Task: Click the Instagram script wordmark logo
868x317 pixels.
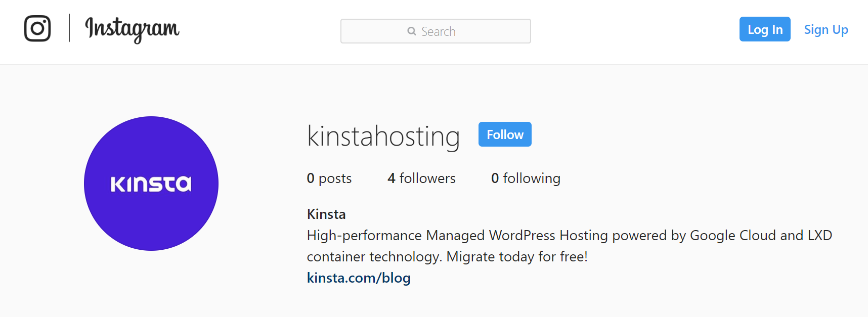Action: click(132, 29)
